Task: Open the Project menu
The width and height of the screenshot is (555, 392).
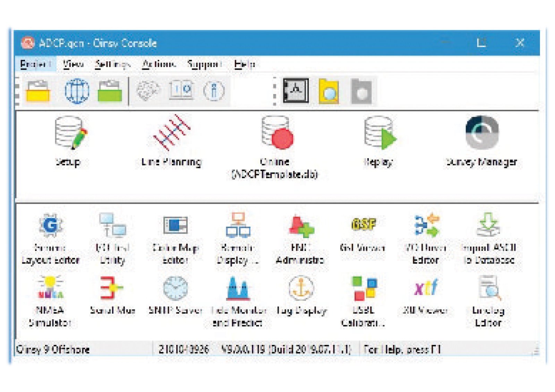Action: tap(35, 64)
